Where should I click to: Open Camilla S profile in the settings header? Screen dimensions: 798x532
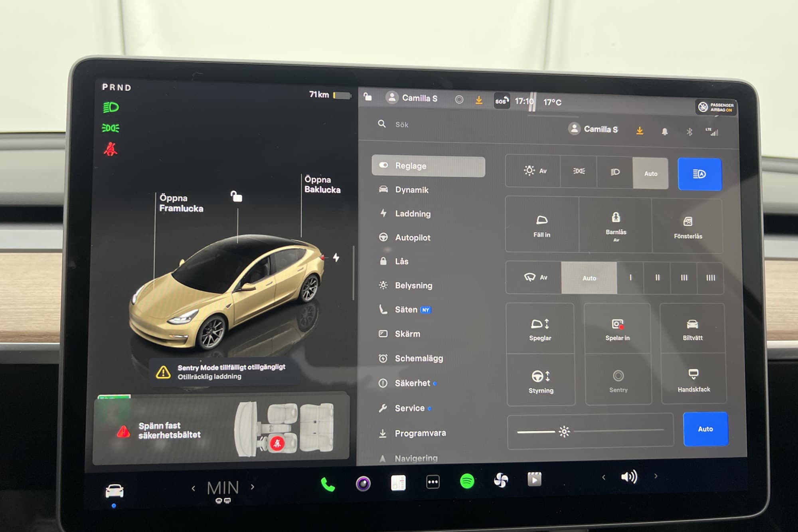click(593, 129)
